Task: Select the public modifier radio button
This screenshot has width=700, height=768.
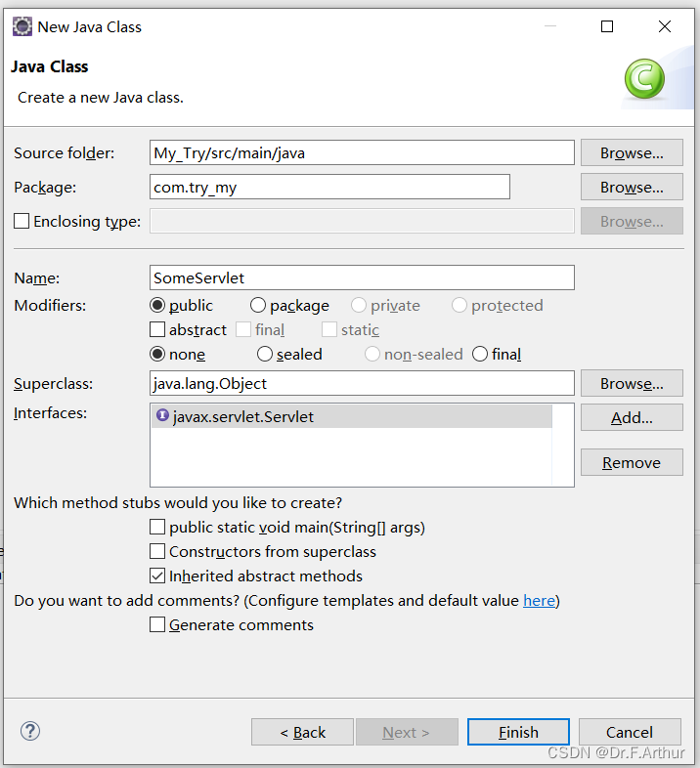Action: pyautogui.click(x=157, y=305)
